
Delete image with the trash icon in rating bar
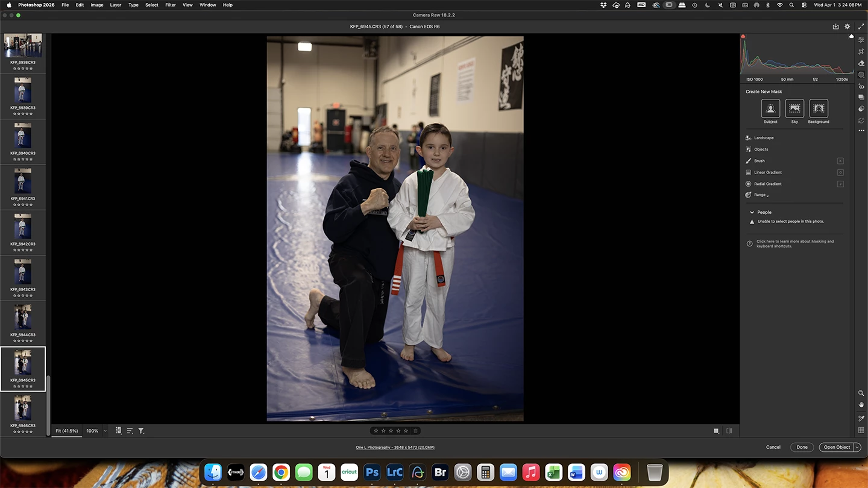click(x=415, y=431)
